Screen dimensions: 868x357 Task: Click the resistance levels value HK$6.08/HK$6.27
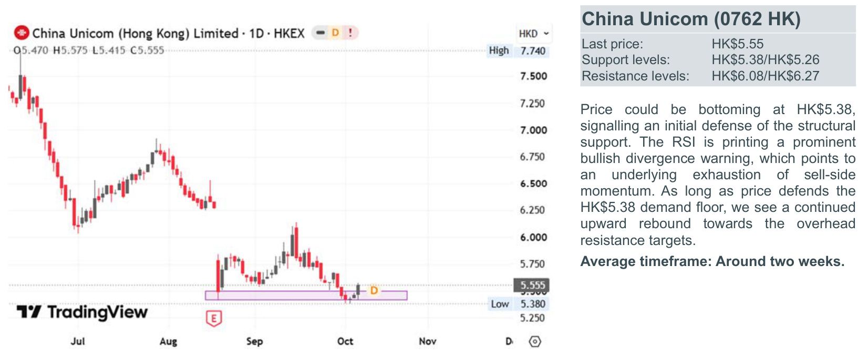(766, 76)
